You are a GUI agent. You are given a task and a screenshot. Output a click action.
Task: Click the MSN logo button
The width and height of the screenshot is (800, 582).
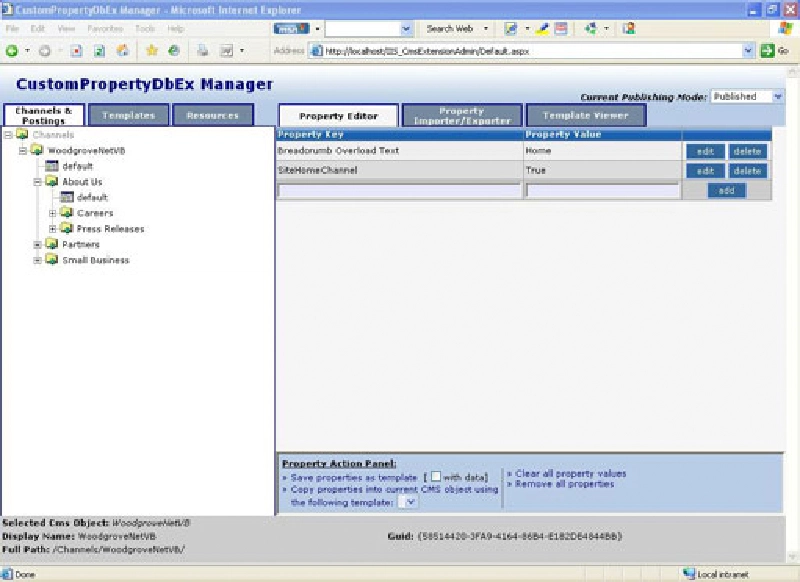click(x=291, y=29)
